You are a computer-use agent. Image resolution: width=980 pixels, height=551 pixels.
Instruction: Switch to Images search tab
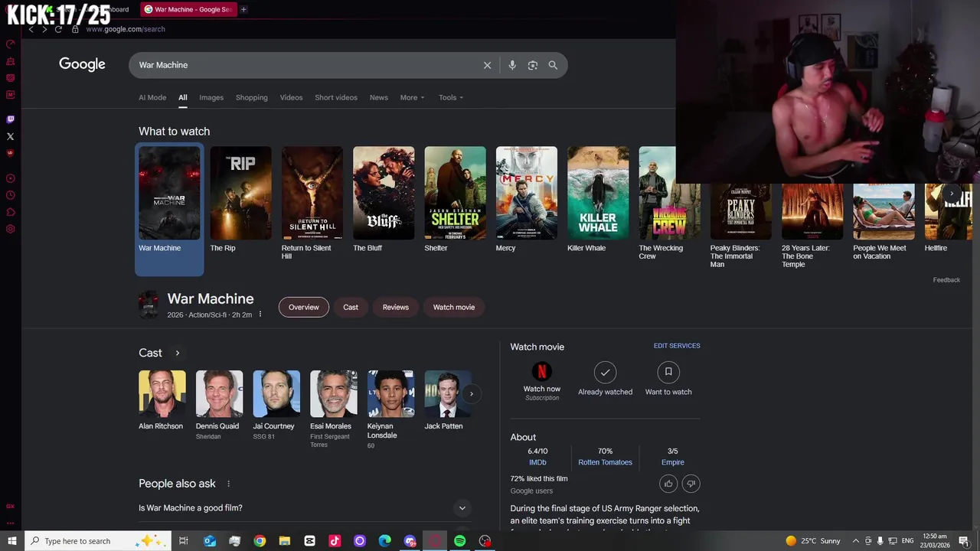[211, 97]
